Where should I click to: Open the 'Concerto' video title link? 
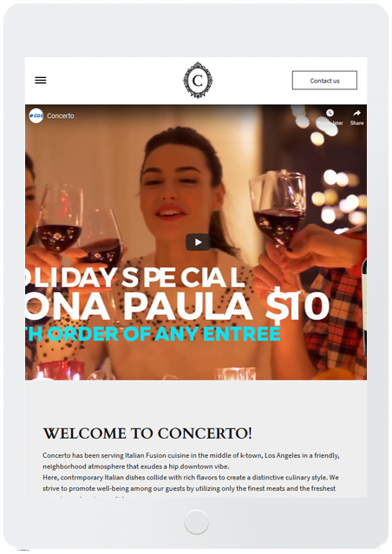click(x=61, y=116)
